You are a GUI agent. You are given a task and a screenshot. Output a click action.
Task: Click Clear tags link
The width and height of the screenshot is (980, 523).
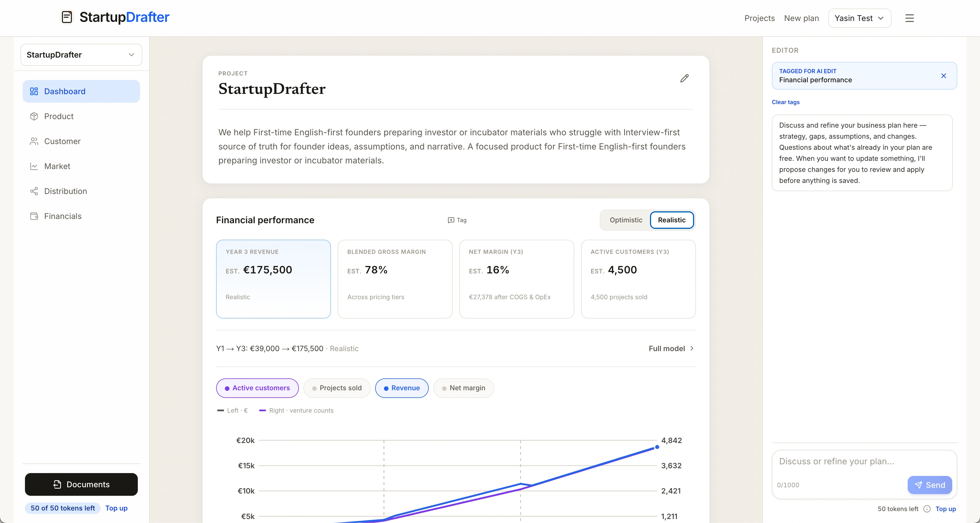(x=785, y=102)
